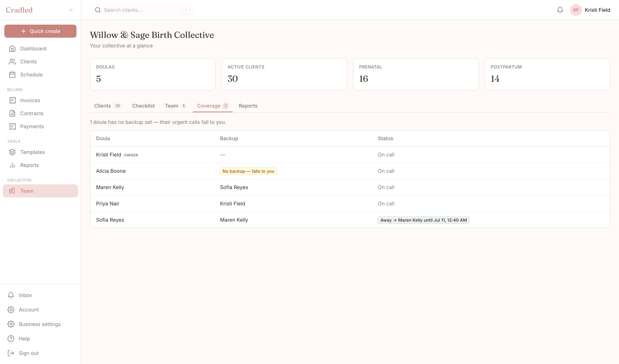Click the plus icon on Quick create
The height and width of the screenshot is (364, 619).
(x=24, y=31)
